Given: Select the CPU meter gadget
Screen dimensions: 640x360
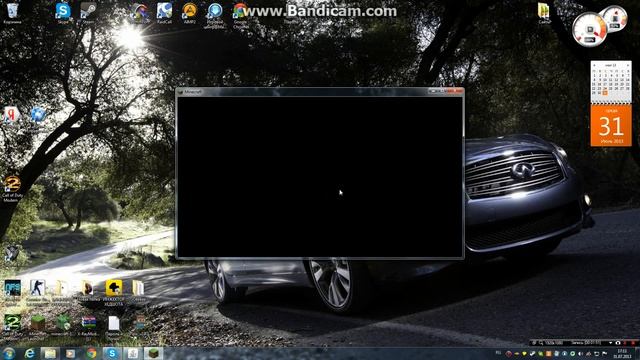Looking at the screenshot, I should click(x=590, y=29).
